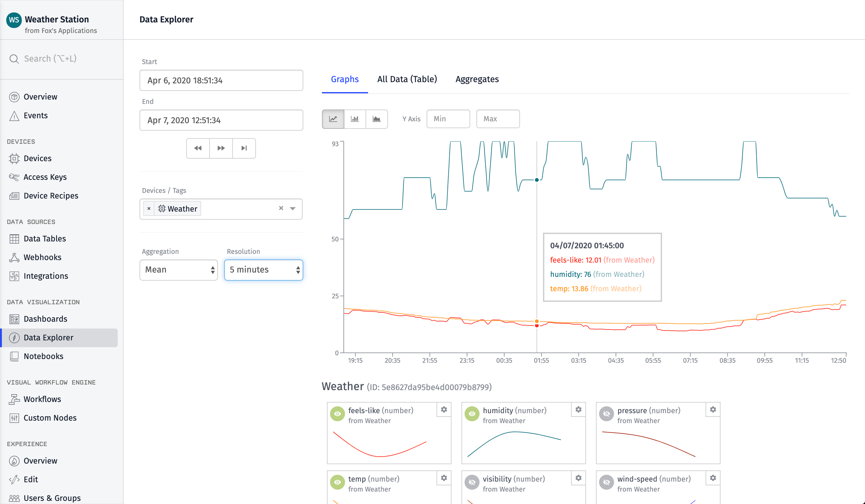The height and width of the screenshot is (504, 865).
Task: Click the humidity sparkline thumbnail
Action: 514,444
